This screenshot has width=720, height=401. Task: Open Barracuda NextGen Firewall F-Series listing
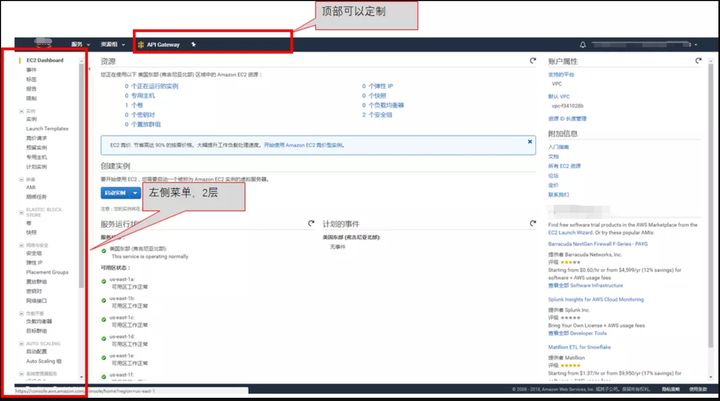click(x=598, y=244)
